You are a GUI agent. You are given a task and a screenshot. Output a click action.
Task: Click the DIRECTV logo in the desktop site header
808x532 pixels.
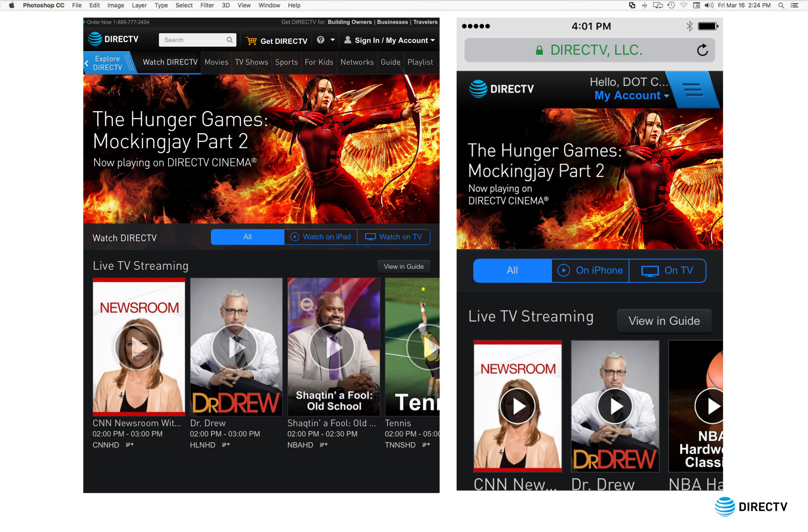point(113,39)
